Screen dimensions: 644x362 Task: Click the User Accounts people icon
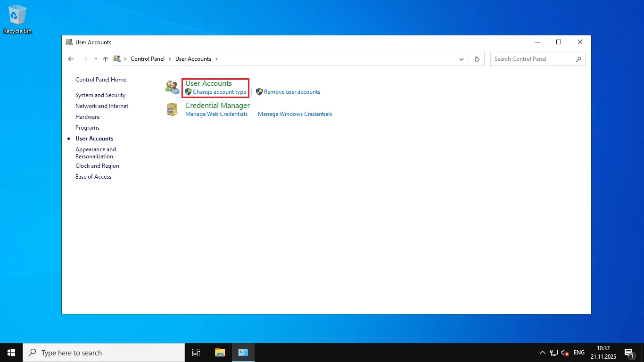click(172, 87)
